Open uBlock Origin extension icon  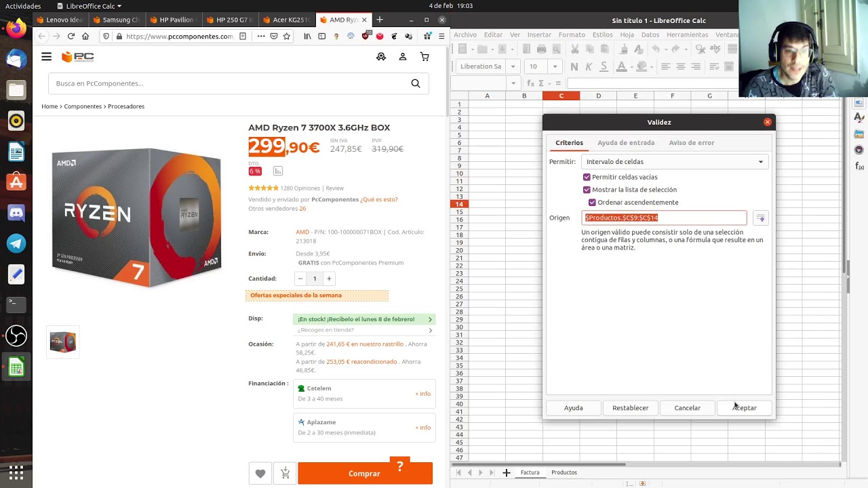366,36
